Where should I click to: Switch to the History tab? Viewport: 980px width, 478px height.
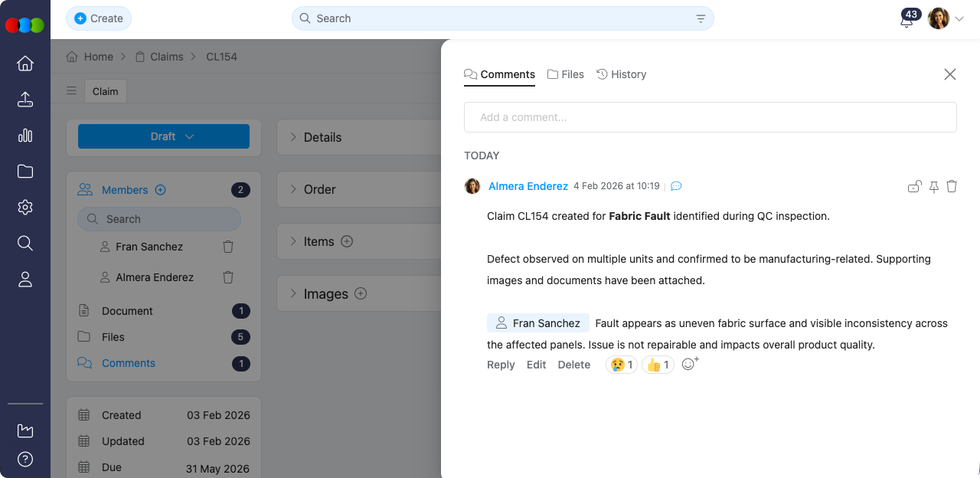pos(622,74)
